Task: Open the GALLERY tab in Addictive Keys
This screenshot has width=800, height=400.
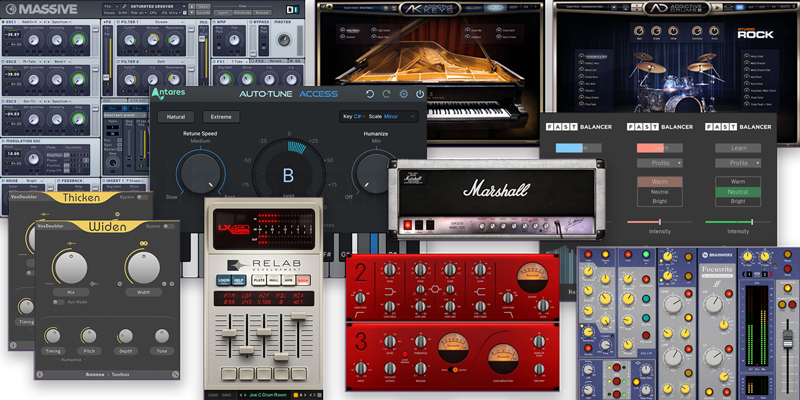Action: pyautogui.click(x=474, y=8)
